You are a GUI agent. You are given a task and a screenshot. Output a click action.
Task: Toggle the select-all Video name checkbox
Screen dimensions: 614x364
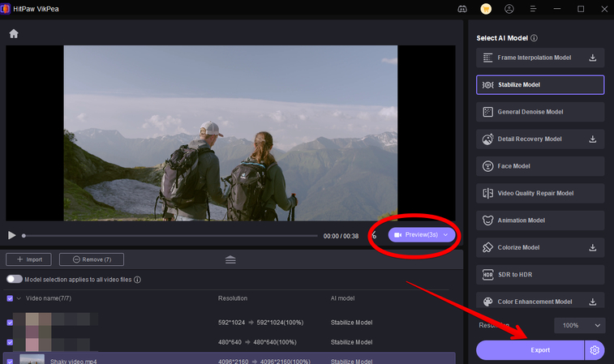point(10,298)
